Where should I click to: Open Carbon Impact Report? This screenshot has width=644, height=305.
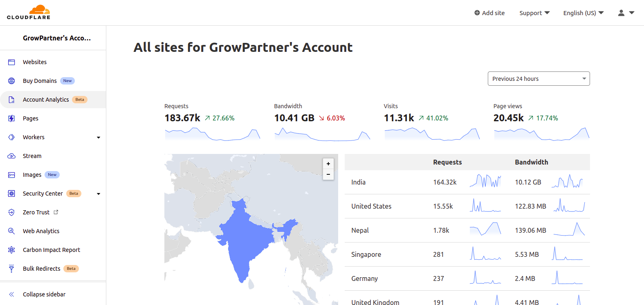tap(52, 250)
